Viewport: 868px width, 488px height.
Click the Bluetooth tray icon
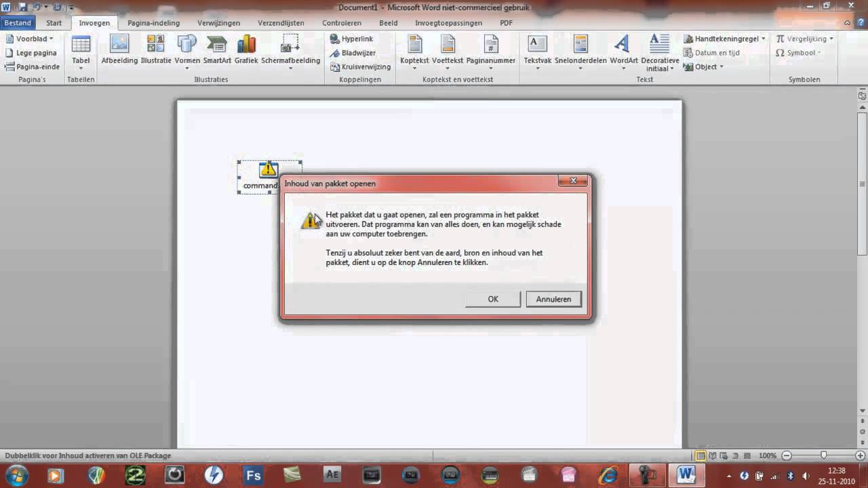tap(790, 475)
